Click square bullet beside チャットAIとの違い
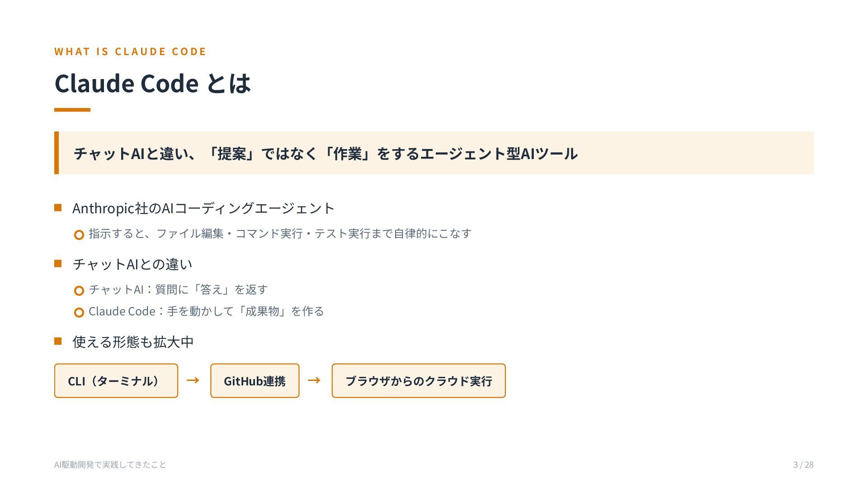 pos(58,264)
